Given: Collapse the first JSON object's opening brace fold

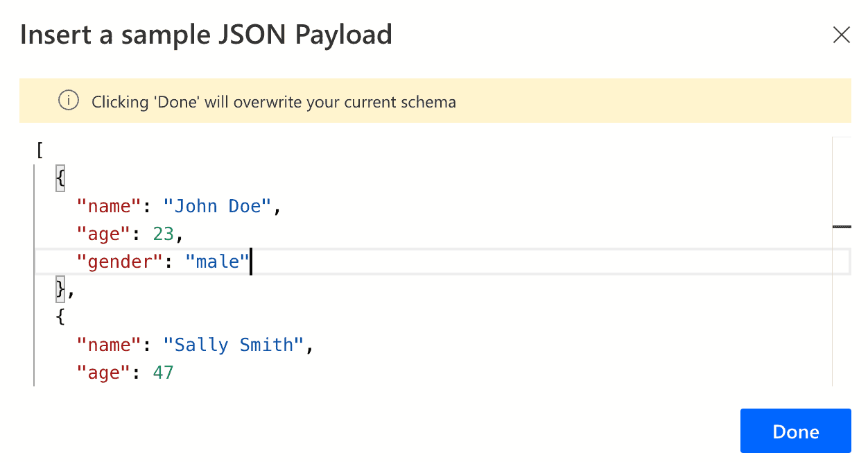Looking at the screenshot, I should (60, 178).
